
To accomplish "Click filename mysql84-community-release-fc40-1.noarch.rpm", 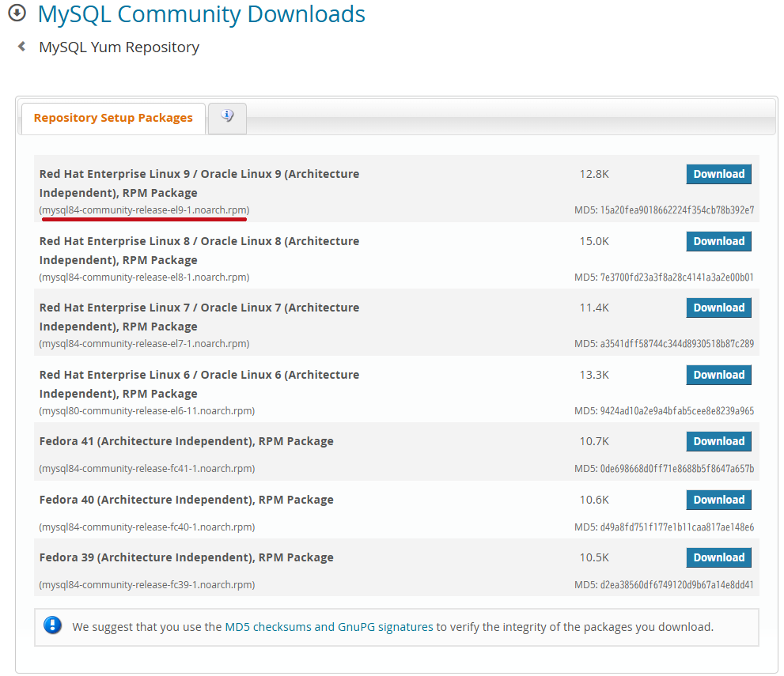I will (147, 527).
